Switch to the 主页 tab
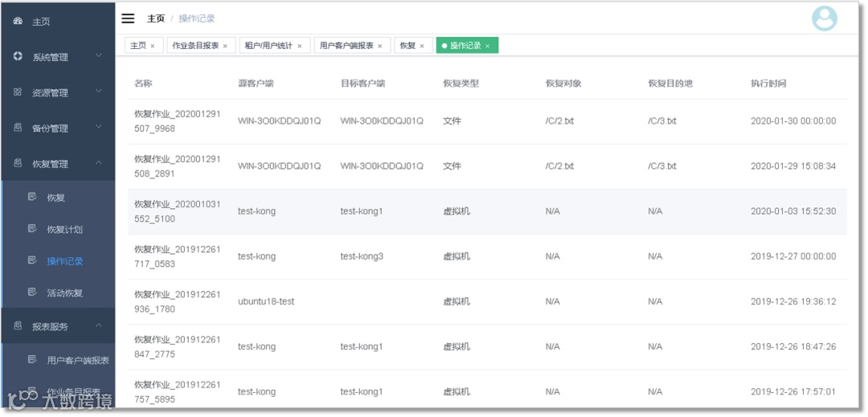 143,45
